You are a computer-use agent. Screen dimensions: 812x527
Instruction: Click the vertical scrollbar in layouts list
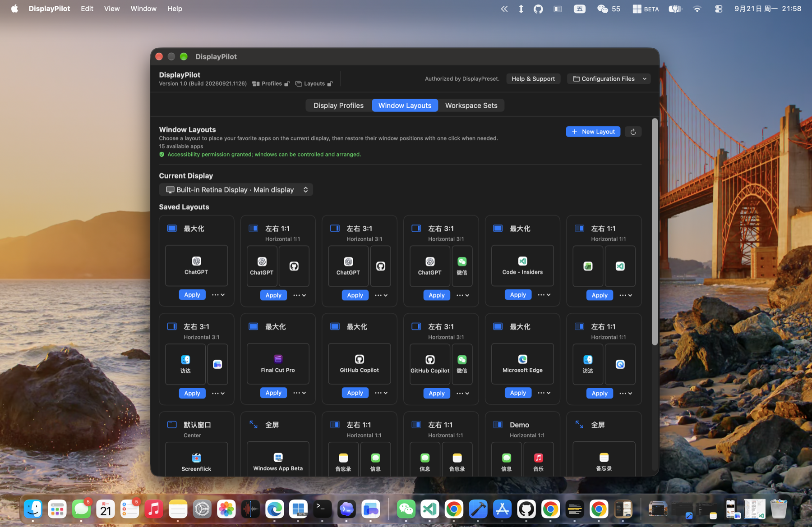[655, 232]
